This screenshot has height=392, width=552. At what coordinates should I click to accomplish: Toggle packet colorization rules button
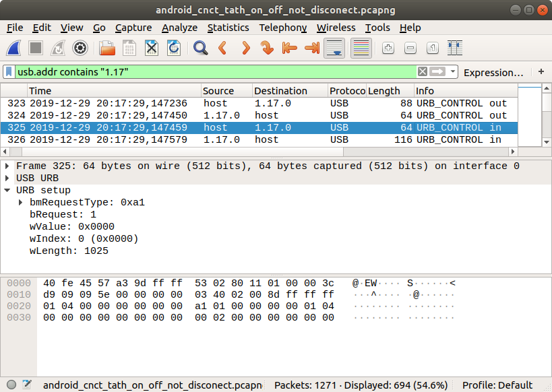pyautogui.click(x=361, y=48)
